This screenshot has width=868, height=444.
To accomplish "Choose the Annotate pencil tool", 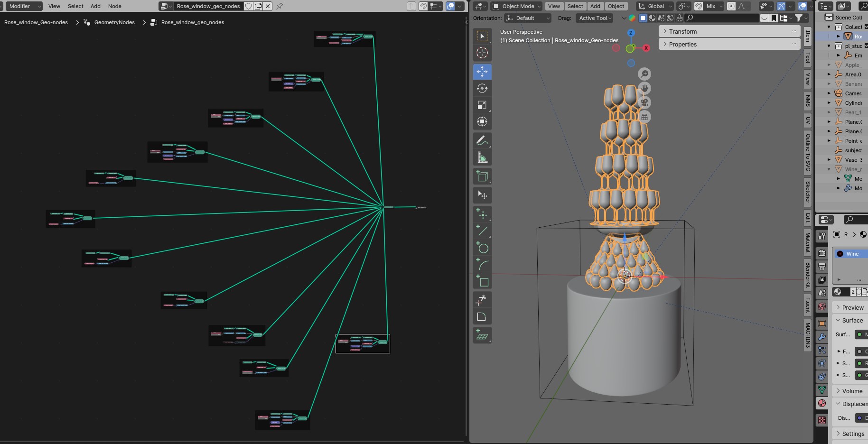I will (482, 140).
